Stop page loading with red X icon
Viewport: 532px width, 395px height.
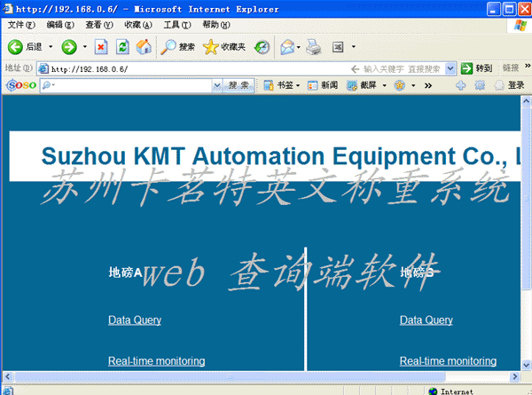coord(101,47)
